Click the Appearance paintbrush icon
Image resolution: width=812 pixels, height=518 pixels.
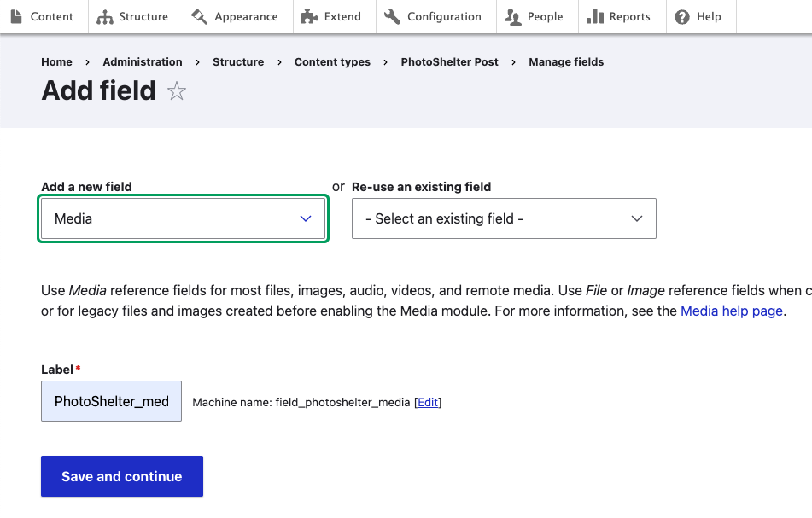click(200, 16)
